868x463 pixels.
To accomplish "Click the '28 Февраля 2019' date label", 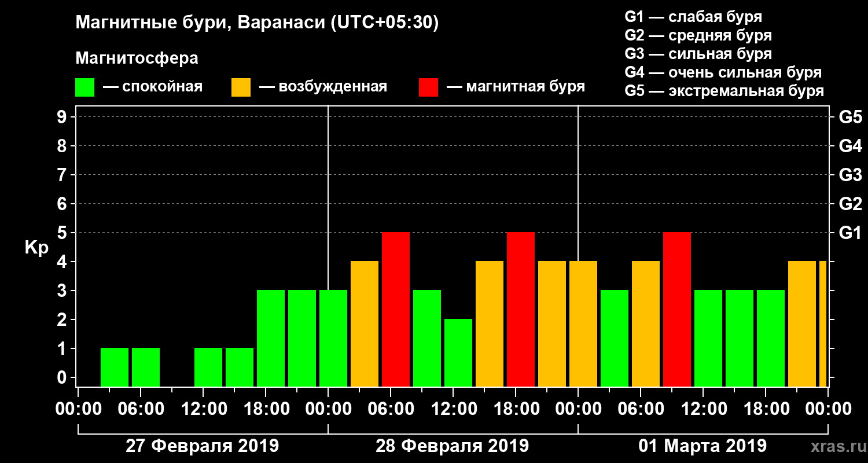I will click(x=452, y=446).
